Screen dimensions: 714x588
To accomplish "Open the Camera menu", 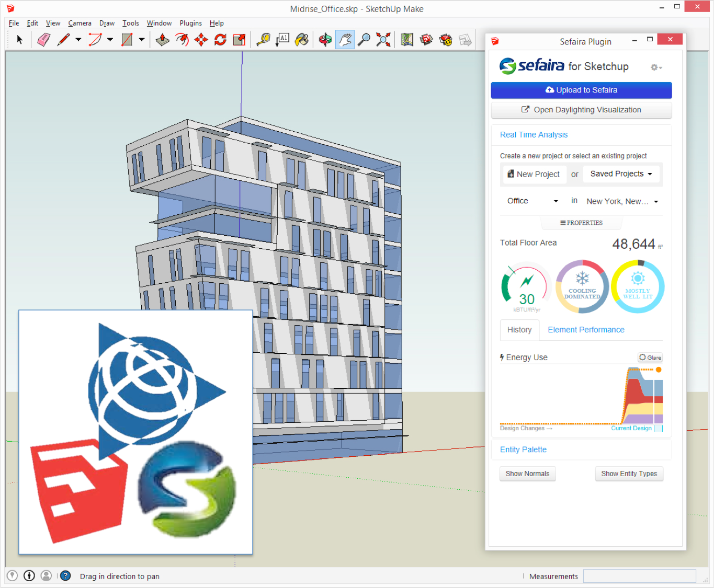I will pos(80,23).
